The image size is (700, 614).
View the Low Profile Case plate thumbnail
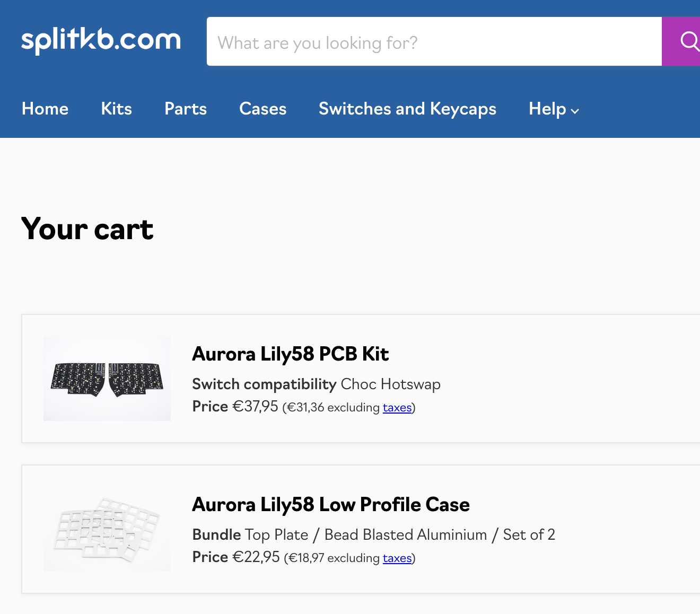(107, 529)
